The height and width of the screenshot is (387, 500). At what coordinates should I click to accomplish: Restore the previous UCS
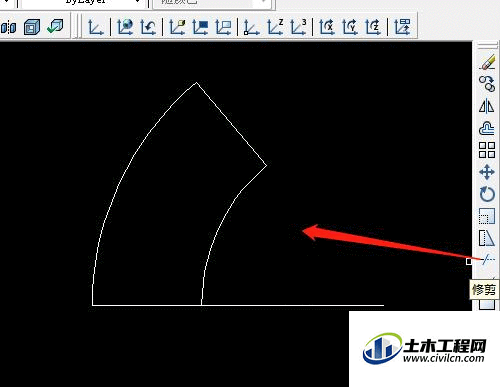click(148, 27)
